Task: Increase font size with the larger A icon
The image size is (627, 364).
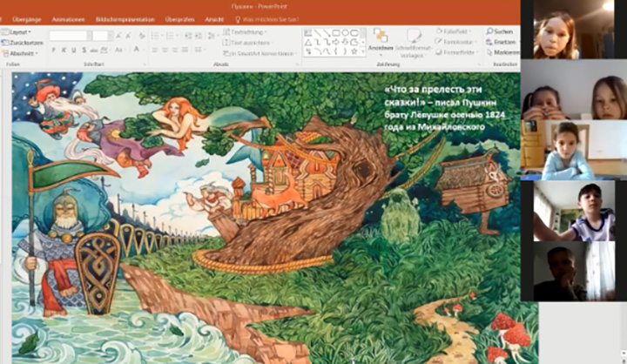Action: click(118, 36)
